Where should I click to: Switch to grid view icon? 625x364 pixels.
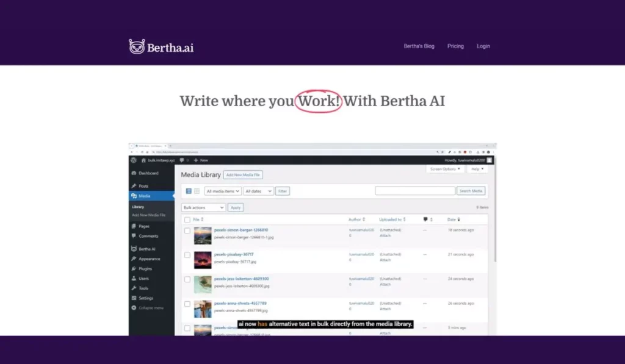click(197, 191)
